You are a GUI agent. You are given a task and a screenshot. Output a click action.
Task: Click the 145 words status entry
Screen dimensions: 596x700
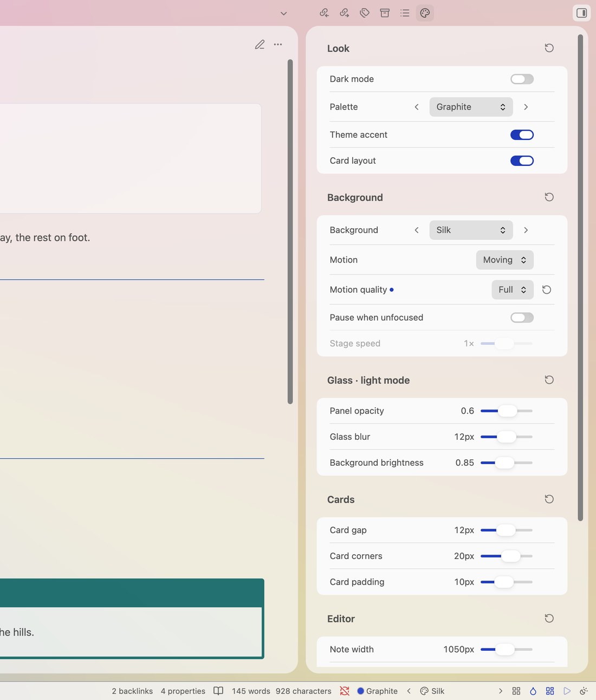(251, 691)
